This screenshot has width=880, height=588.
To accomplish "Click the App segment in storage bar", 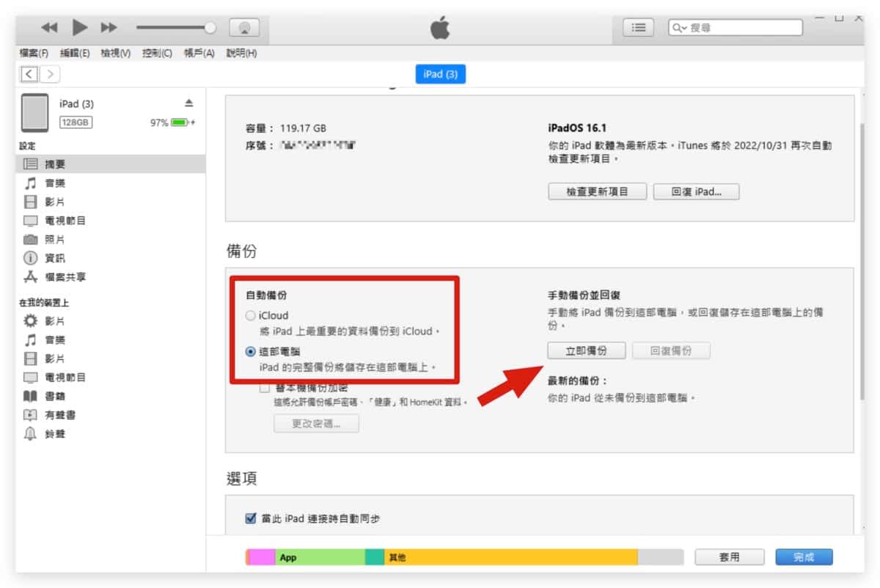I will tap(320, 558).
